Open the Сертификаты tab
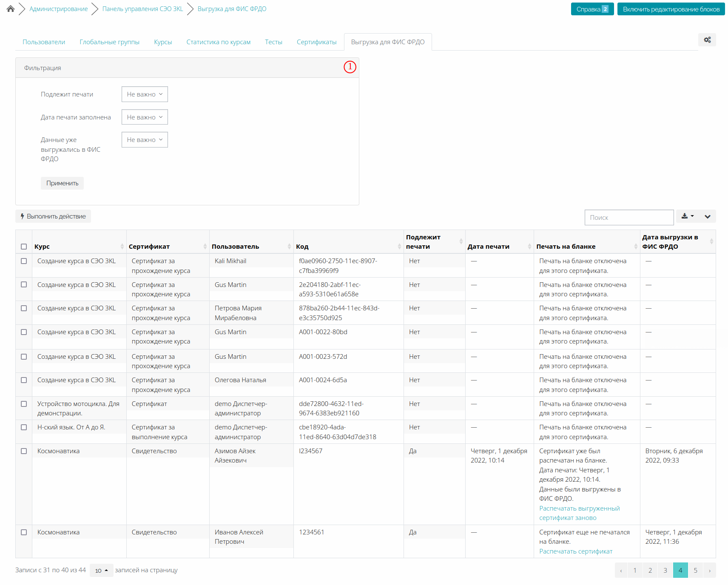This screenshot has height=585, width=728. 317,42
